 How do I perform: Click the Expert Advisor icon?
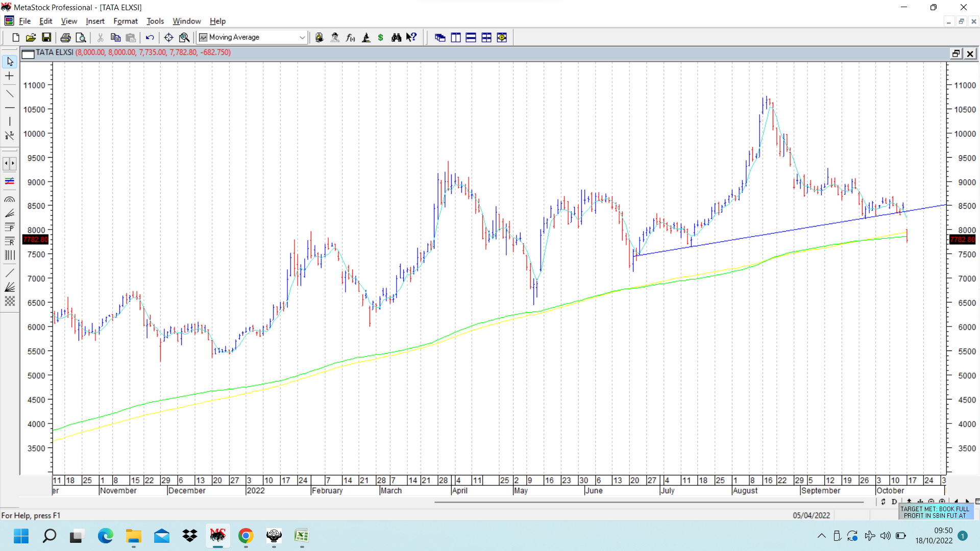(335, 37)
